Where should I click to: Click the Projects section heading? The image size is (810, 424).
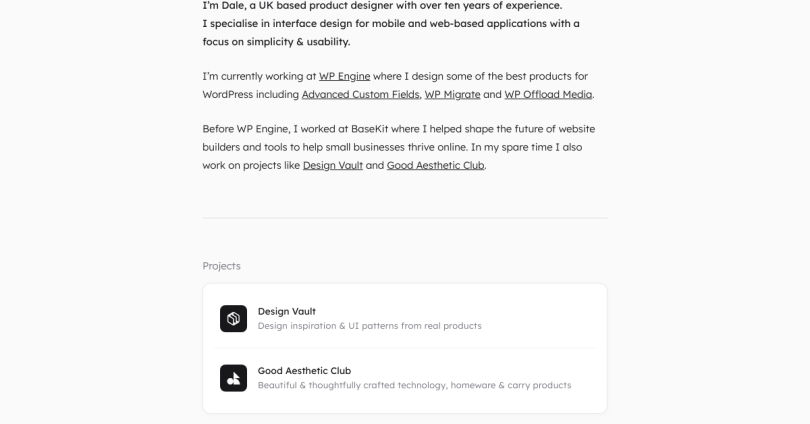coord(222,266)
